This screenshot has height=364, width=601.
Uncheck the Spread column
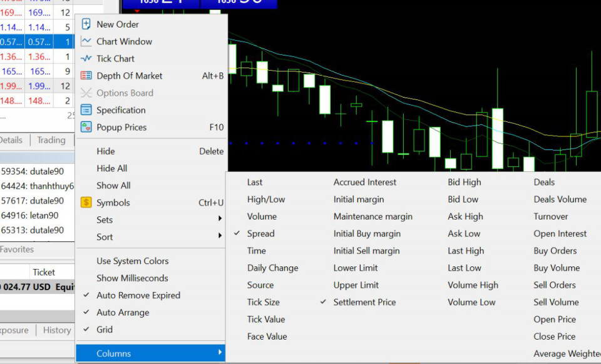[260, 233]
